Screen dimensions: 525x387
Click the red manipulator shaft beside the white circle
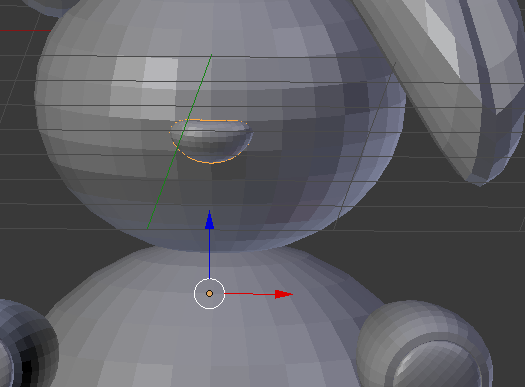pyautogui.click(x=249, y=294)
